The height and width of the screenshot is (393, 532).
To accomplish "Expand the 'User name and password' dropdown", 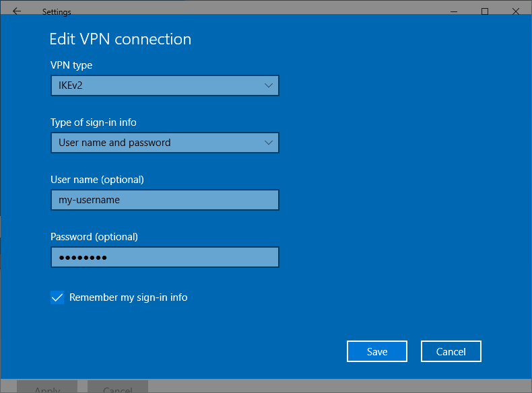I will tap(164, 143).
